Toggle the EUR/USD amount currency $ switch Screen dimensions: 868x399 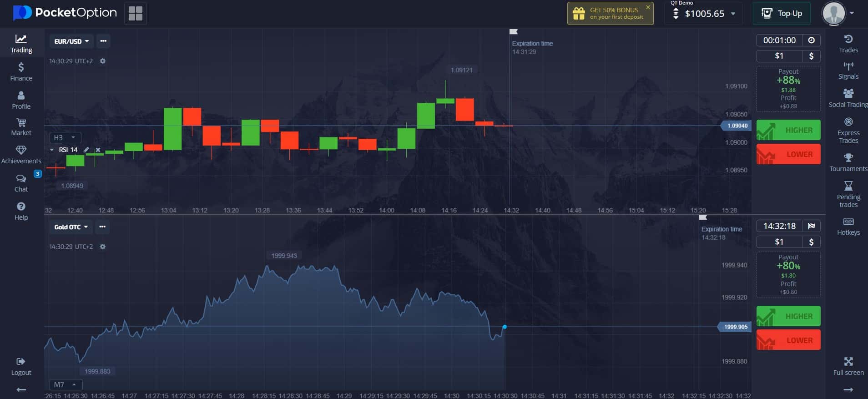(x=811, y=56)
